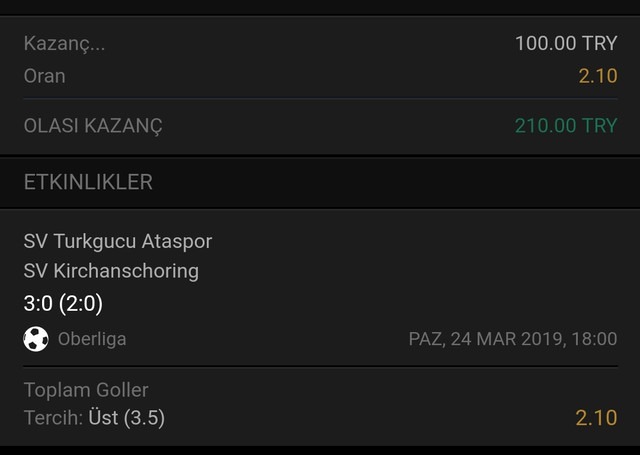Click the soccer ball icon next to Oberliga
The height and width of the screenshot is (455, 640).
pos(36,339)
